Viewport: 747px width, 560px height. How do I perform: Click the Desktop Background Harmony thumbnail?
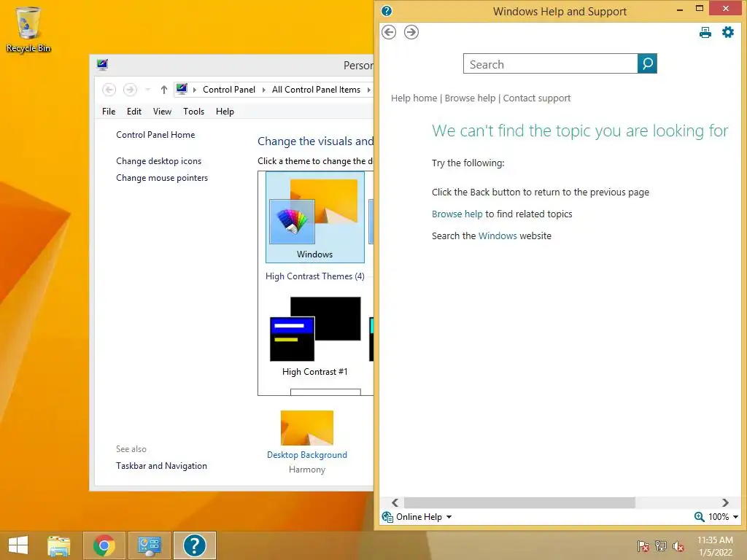click(307, 427)
